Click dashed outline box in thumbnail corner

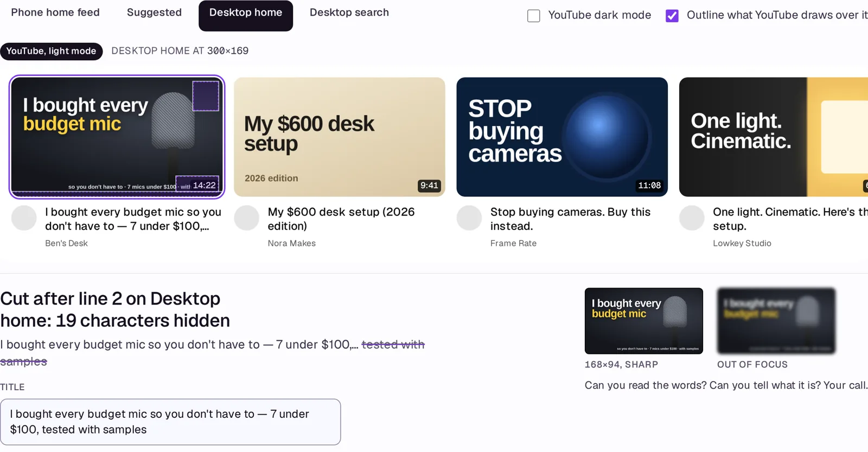(x=206, y=96)
